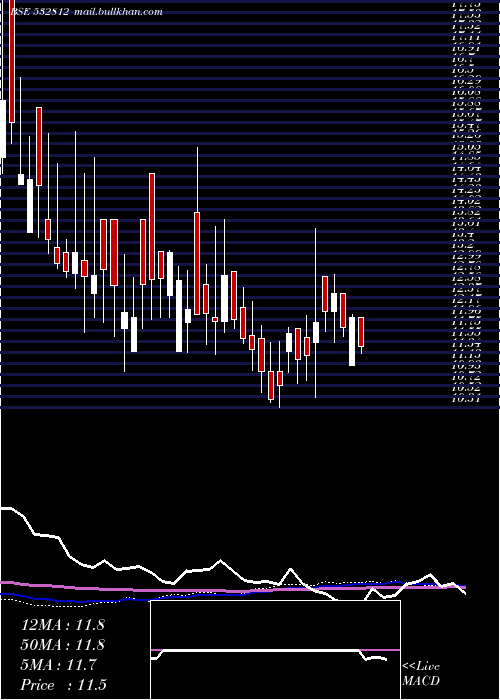Click the <<Live MACD label
The height and width of the screenshot is (700, 500).
pos(421,673)
